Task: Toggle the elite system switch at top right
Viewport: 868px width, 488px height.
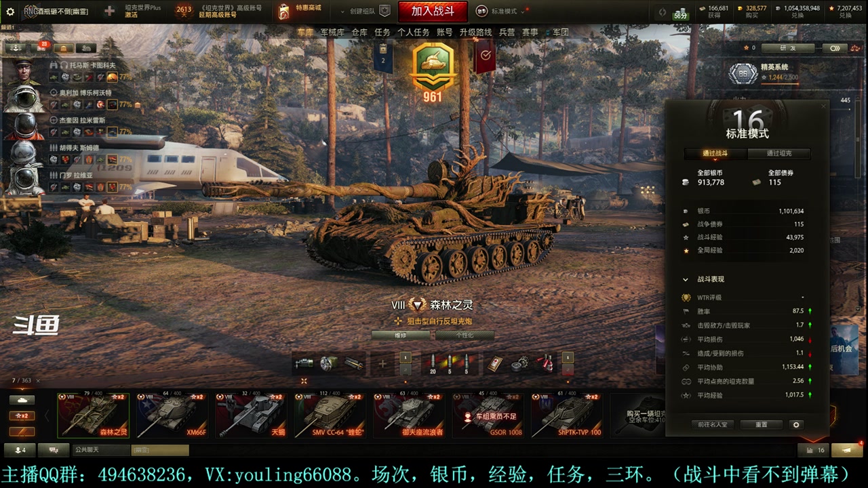Action: pyautogui.click(x=835, y=48)
